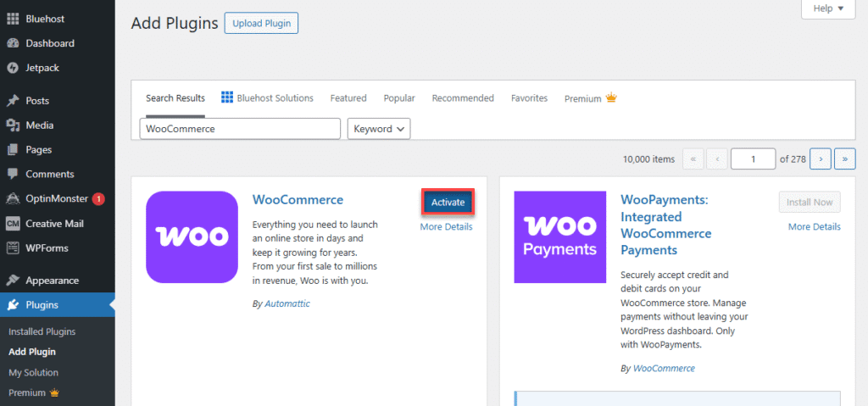Select the Premium tab with crown
The image size is (868, 406).
(590, 98)
